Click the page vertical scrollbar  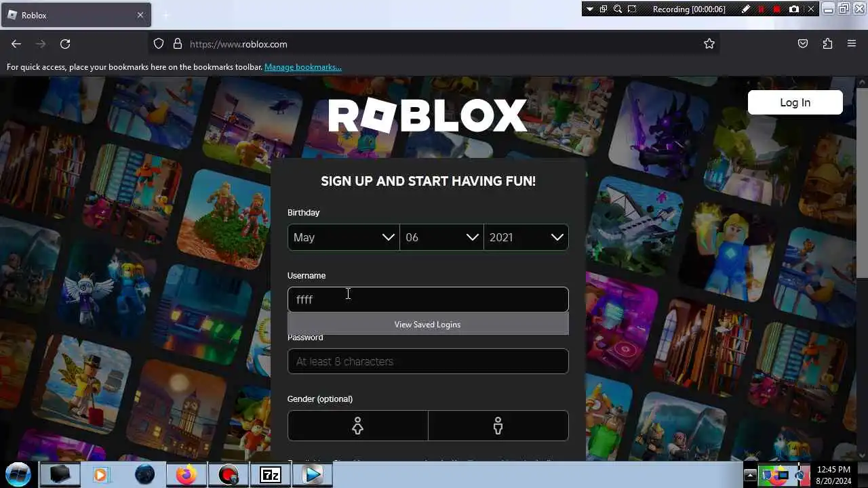tap(862, 183)
